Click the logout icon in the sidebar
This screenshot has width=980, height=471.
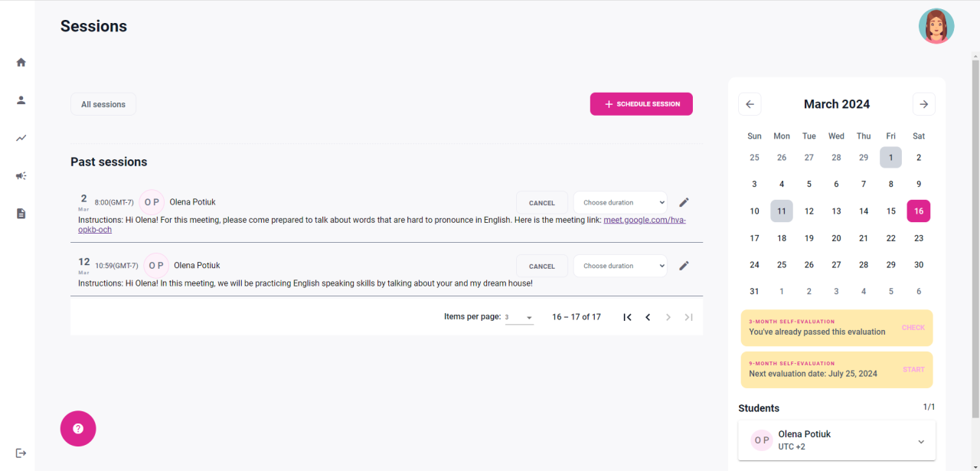21,453
